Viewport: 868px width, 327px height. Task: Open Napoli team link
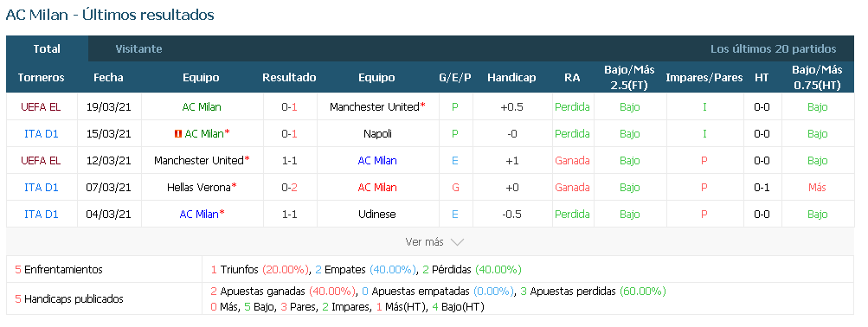point(377,134)
